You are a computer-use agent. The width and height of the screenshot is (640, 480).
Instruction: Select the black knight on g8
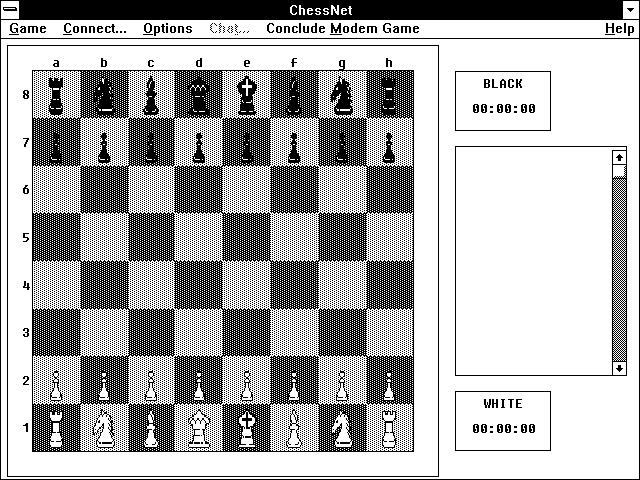pyautogui.click(x=342, y=94)
